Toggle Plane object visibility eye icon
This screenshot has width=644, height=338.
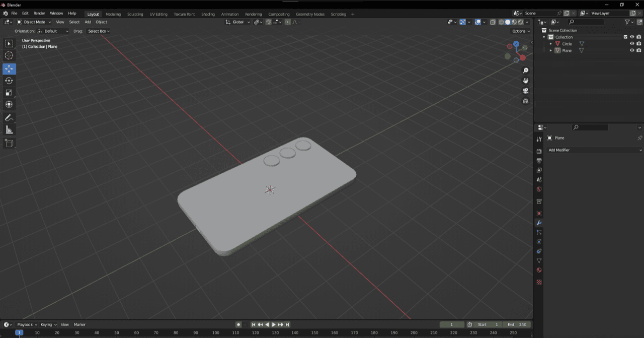632,50
